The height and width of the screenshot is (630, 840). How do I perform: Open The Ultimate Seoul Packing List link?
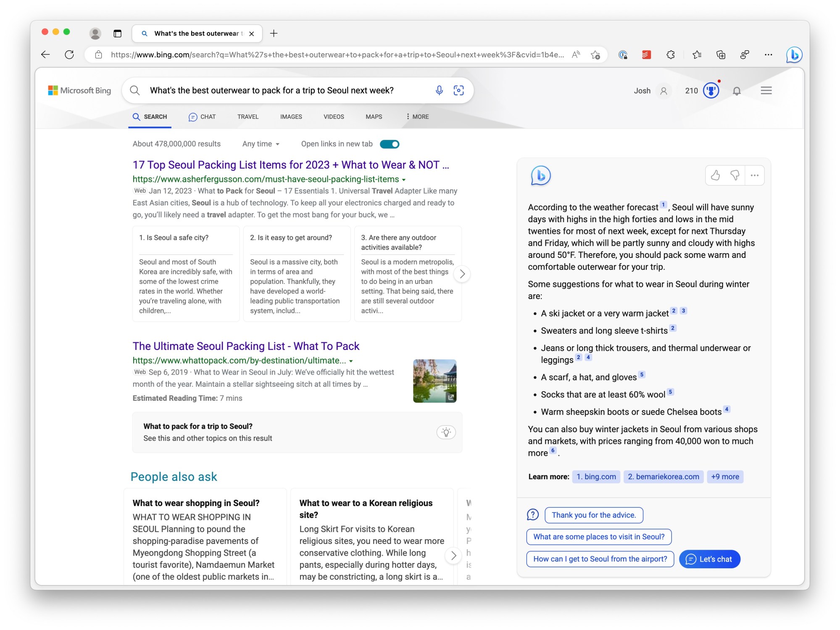click(x=246, y=346)
